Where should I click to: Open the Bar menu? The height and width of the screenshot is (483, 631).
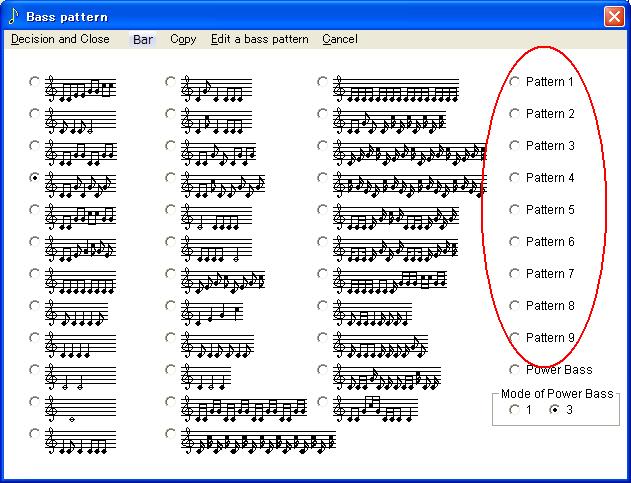[x=143, y=39]
